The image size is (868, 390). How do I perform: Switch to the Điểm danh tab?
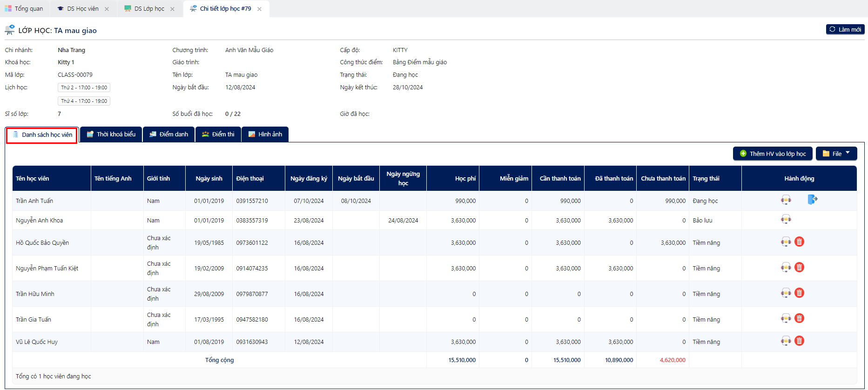(x=168, y=134)
